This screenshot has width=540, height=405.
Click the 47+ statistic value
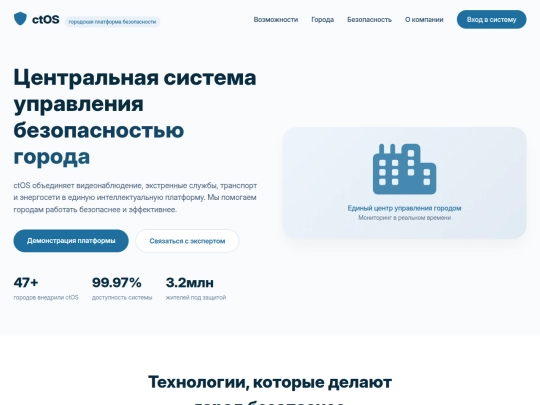(26, 282)
